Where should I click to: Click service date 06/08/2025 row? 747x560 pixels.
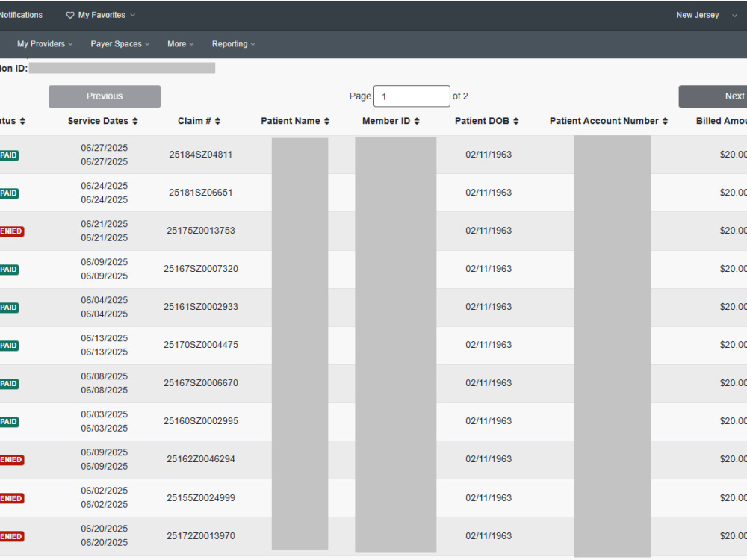105,383
